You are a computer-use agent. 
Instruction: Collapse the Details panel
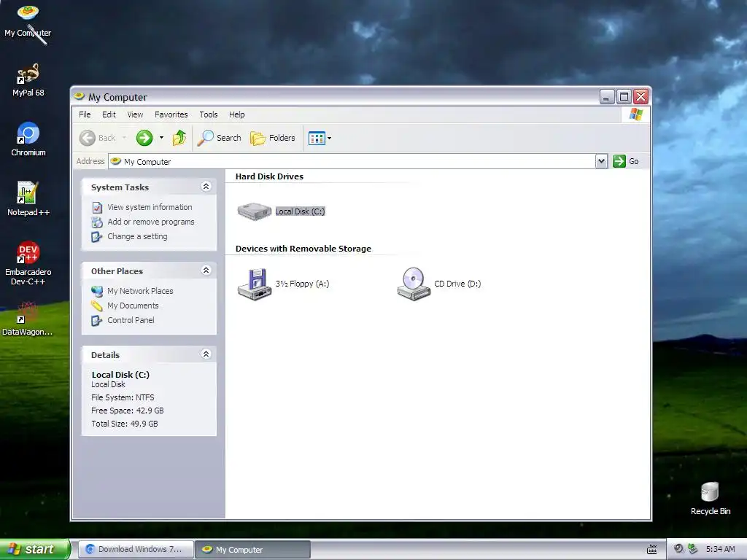206,354
